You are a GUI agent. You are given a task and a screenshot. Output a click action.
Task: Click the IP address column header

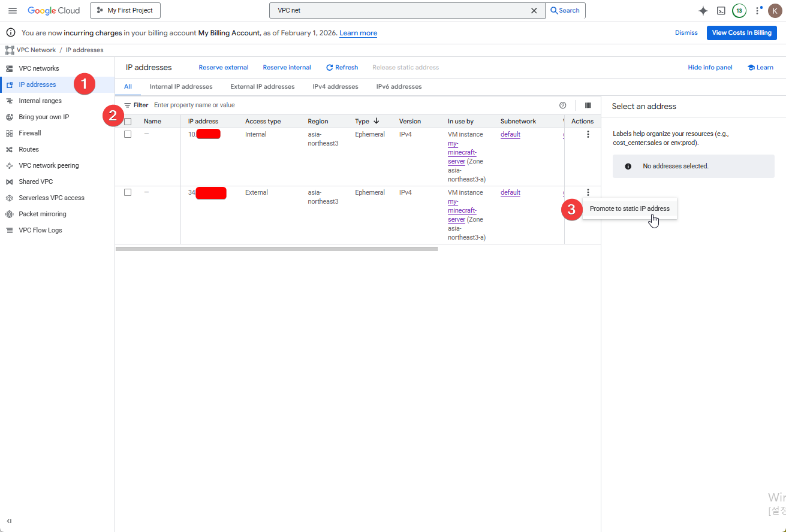tap(203, 122)
